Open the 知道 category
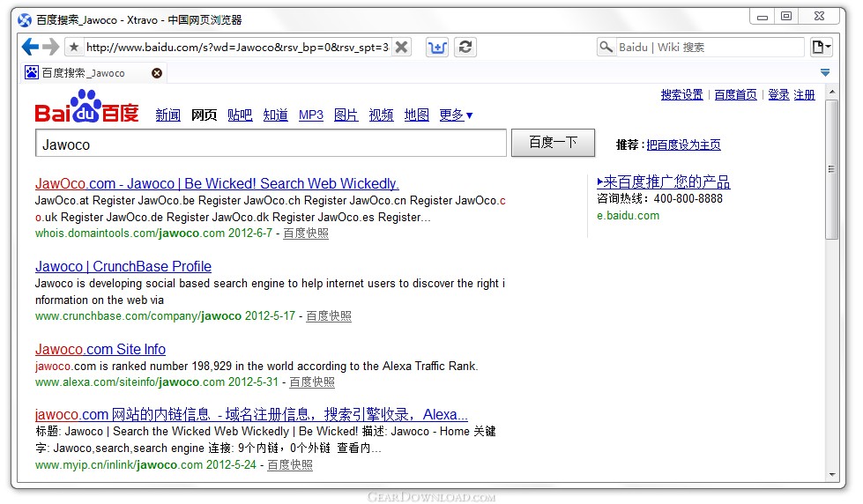863x504 pixels. (276, 115)
